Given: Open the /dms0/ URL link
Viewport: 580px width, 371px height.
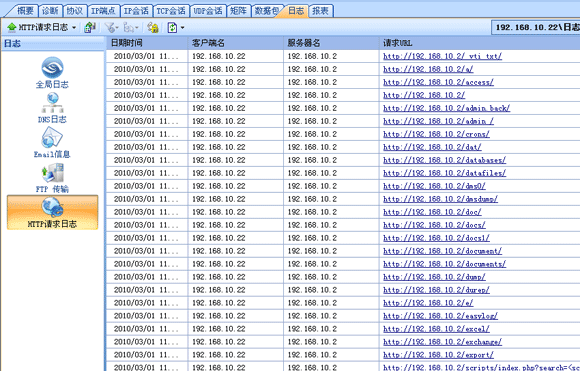Looking at the screenshot, I should [x=434, y=186].
